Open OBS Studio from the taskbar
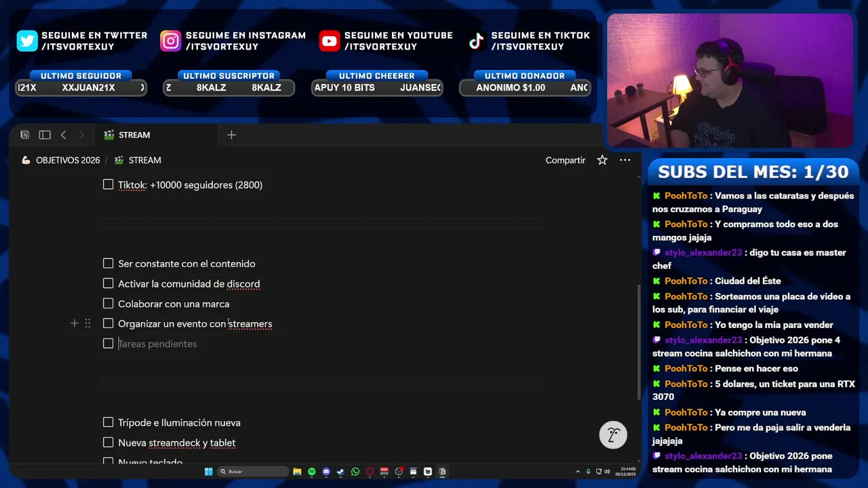868x488 pixels. tap(399, 472)
